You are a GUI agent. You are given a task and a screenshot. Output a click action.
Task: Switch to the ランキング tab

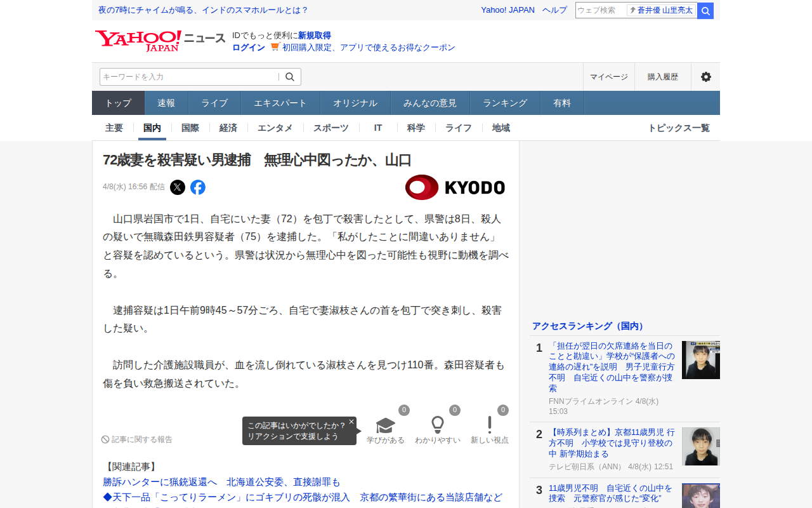[x=505, y=103]
